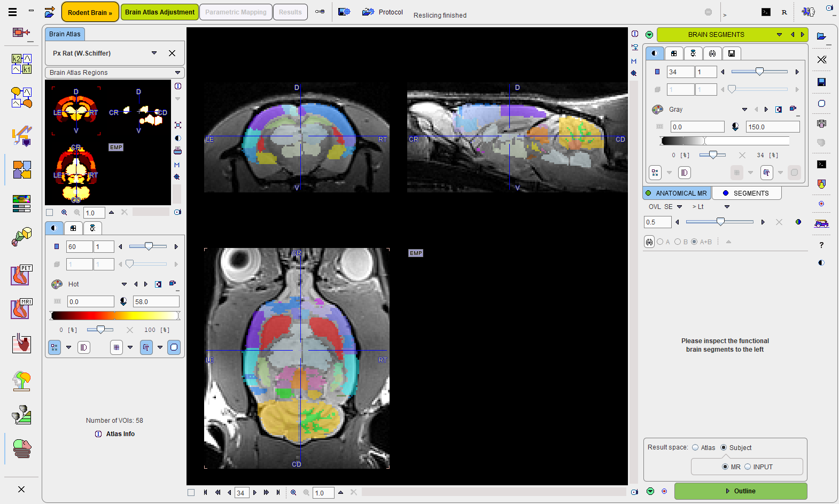Select the Atlas result space radio

coord(695,447)
